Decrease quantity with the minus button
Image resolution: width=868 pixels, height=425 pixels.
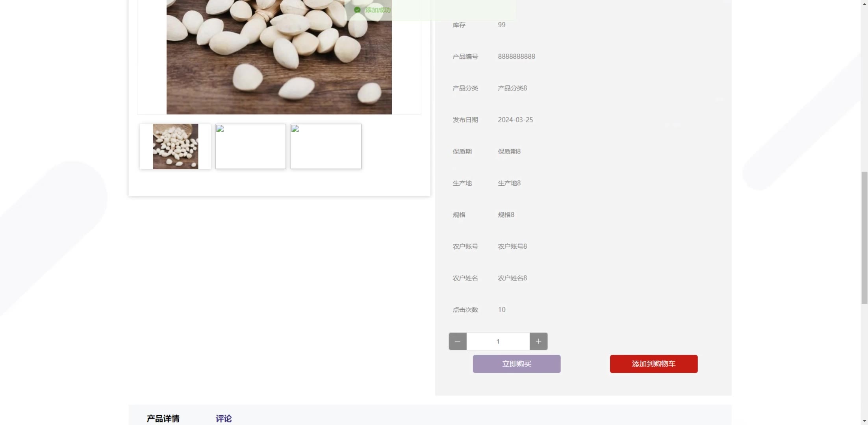click(458, 341)
